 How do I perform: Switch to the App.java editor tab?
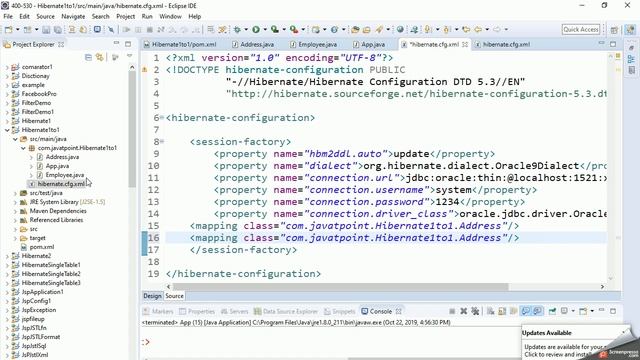pyautogui.click(x=369, y=44)
